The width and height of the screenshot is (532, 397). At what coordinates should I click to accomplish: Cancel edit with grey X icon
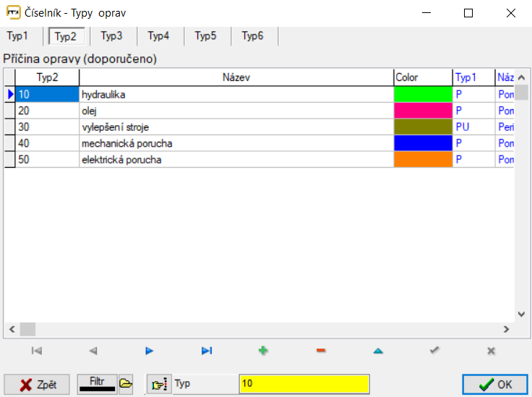click(491, 351)
